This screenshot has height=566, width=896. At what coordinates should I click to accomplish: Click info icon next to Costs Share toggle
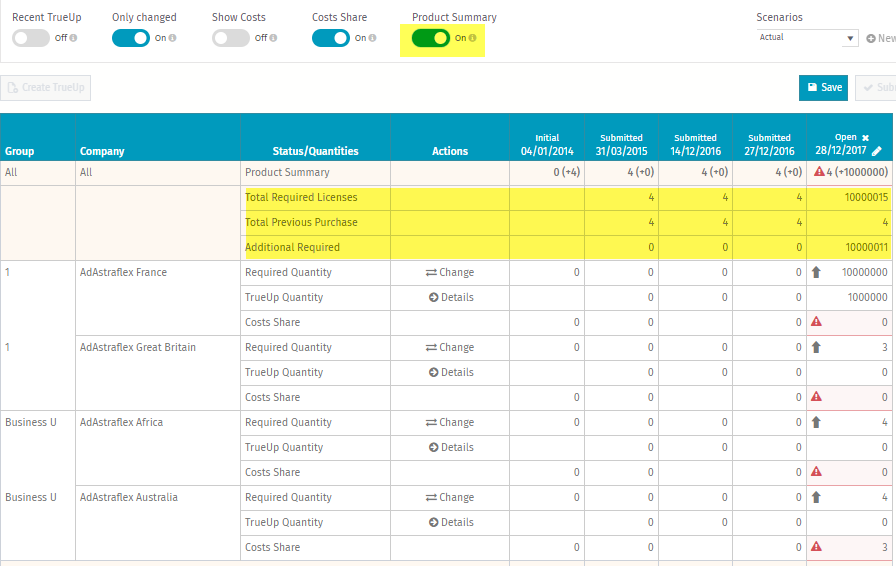(373, 38)
